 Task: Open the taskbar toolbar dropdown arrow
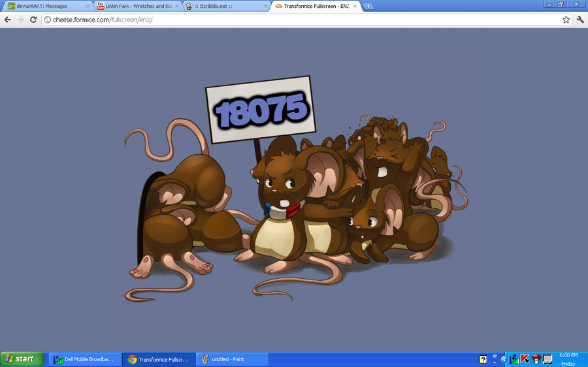[495, 362]
